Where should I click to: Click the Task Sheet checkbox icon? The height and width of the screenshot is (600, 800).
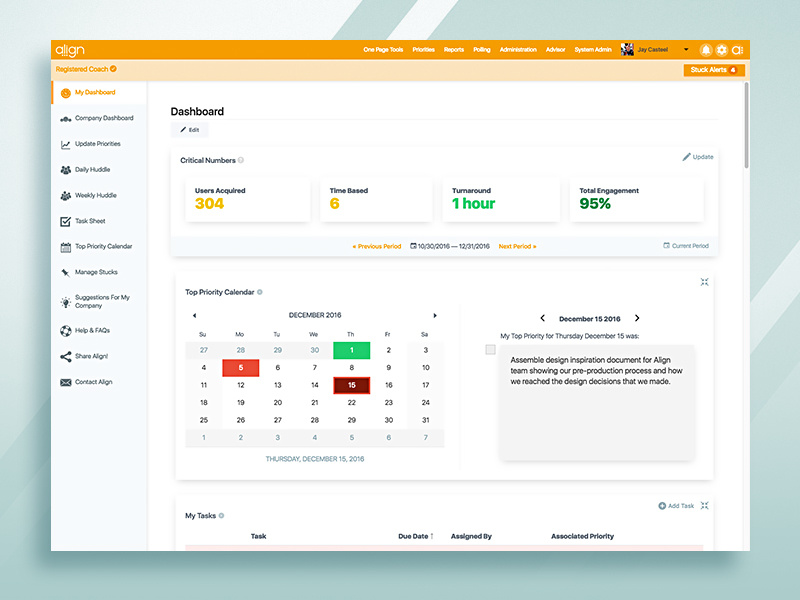pyautogui.click(x=66, y=221)
